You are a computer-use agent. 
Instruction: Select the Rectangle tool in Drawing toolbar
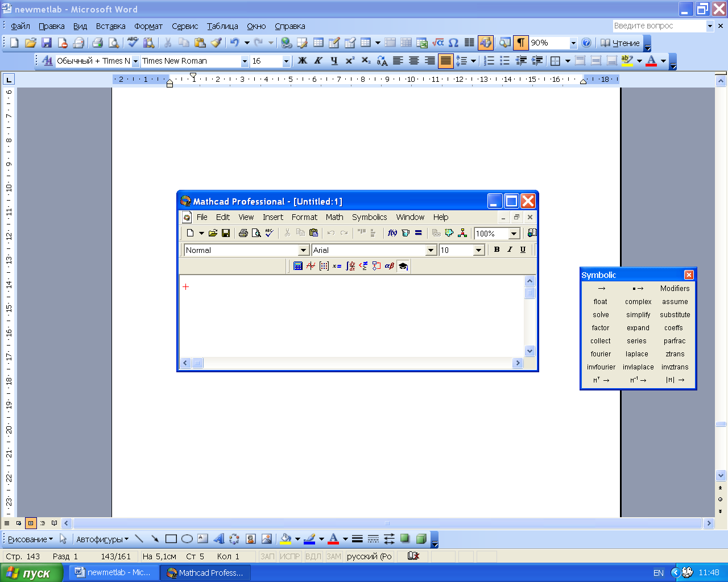pos(171,539)
